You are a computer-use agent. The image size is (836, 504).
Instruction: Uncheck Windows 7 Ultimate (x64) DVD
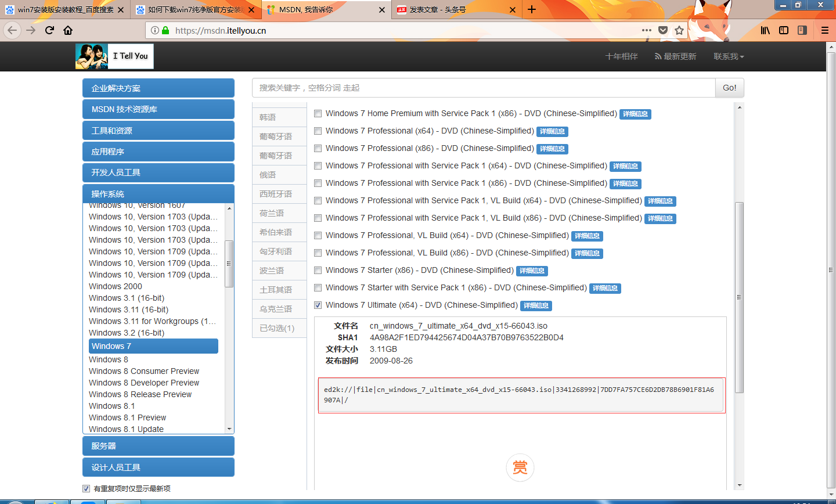pyautogui.click(x=318, y=305)
